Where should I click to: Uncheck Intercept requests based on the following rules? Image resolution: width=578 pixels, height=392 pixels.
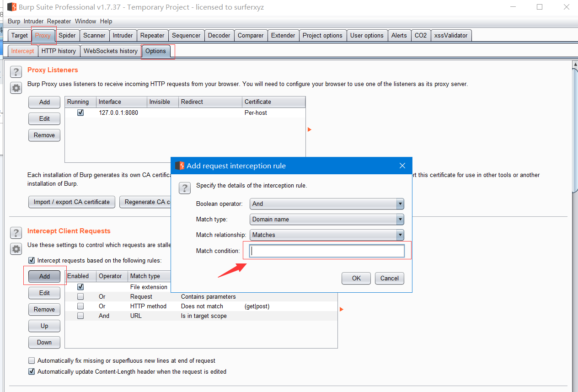pyautogui.click(x=32, y=260)
